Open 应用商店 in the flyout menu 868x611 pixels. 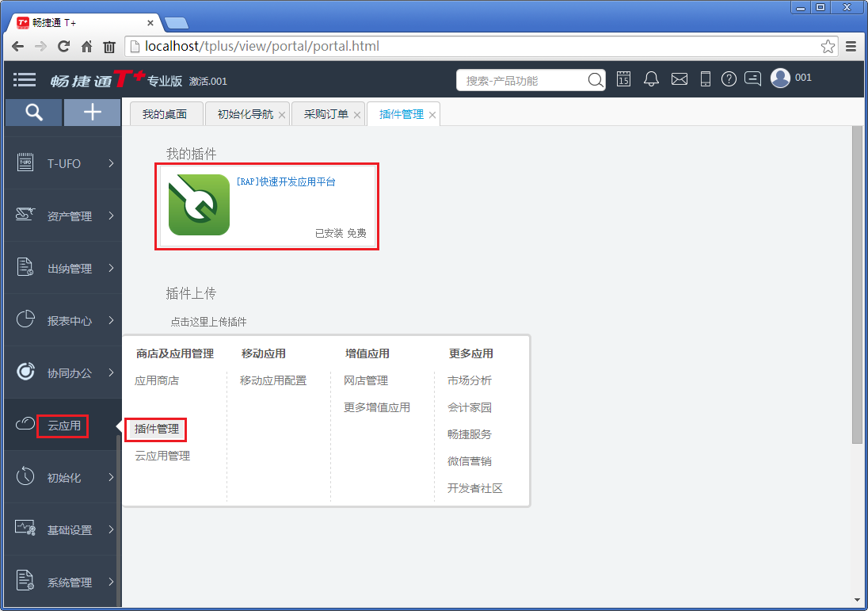(x=157, y=380)
